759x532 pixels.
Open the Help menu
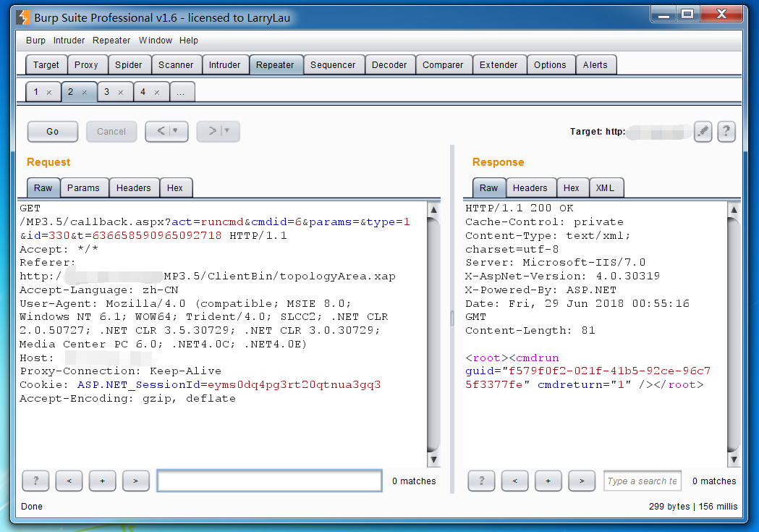point(189,41)
